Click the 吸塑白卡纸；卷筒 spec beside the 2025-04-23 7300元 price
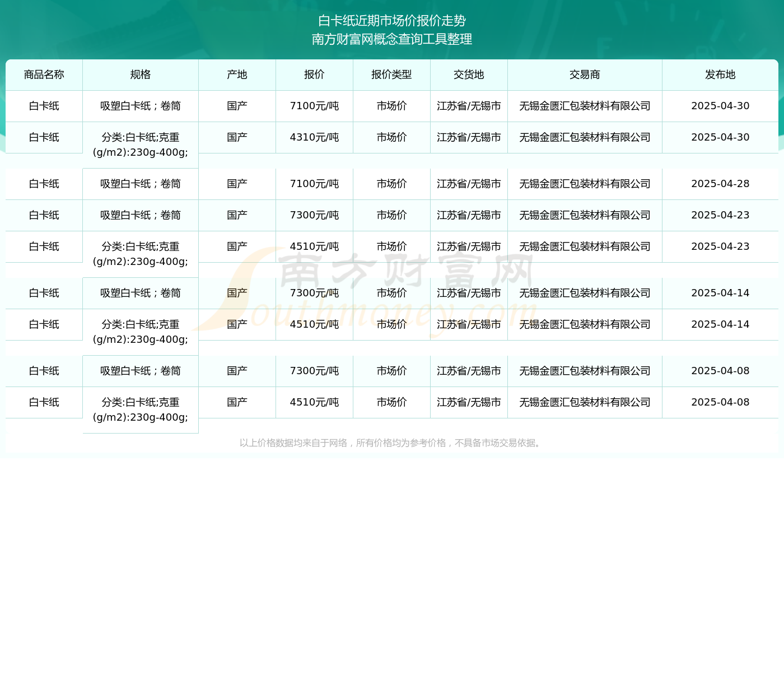 [141, 215]
